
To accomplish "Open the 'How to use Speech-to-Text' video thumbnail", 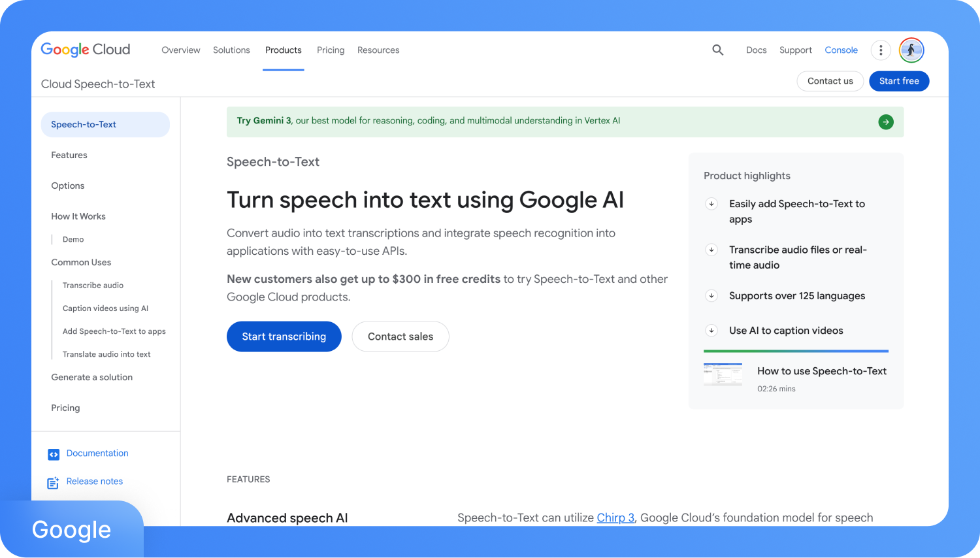I will tap(723, 374).
